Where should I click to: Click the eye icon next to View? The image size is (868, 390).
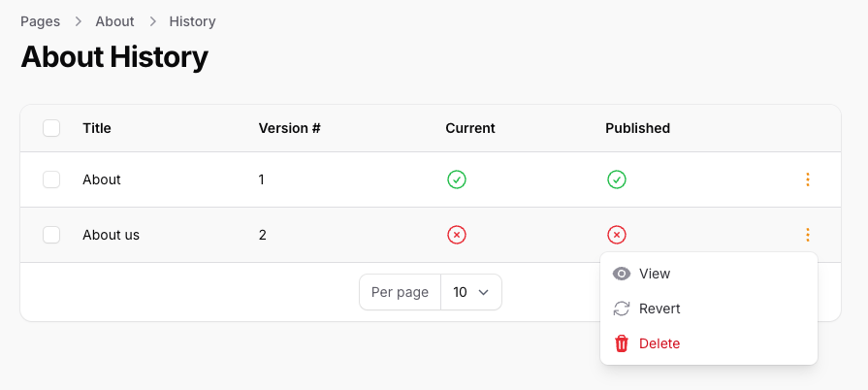(x=622, y=274)
